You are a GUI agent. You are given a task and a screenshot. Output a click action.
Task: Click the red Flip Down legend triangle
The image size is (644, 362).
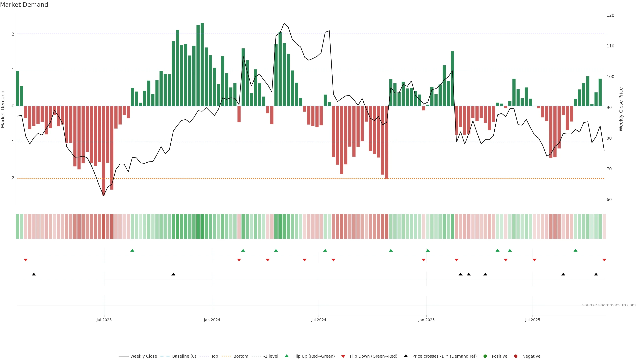[343, 356]
